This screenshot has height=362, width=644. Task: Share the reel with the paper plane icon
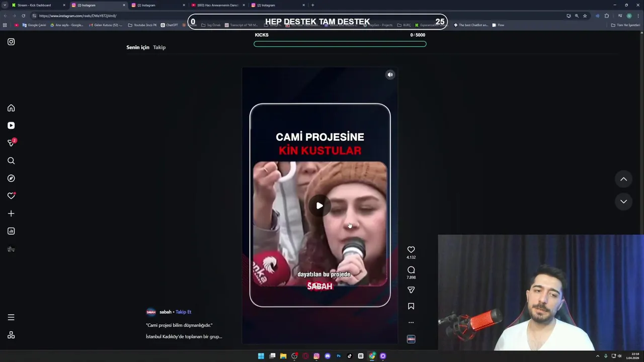(x=411, y=290)
